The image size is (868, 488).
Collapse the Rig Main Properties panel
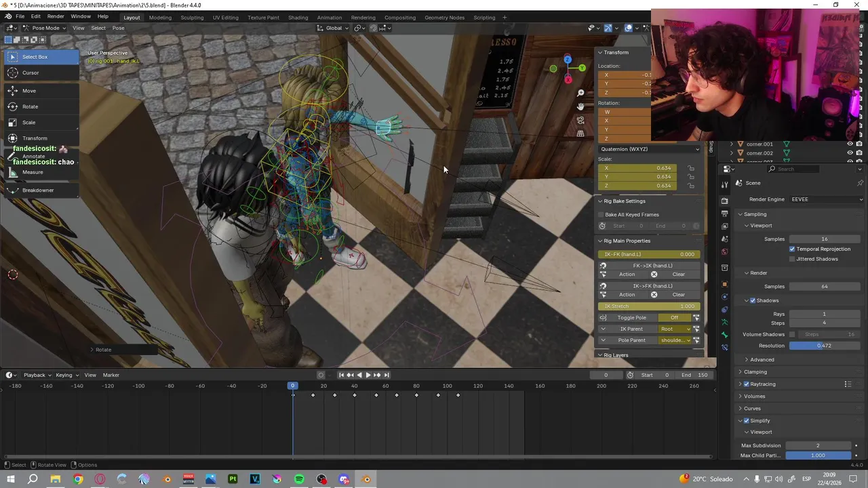point(624,241)
